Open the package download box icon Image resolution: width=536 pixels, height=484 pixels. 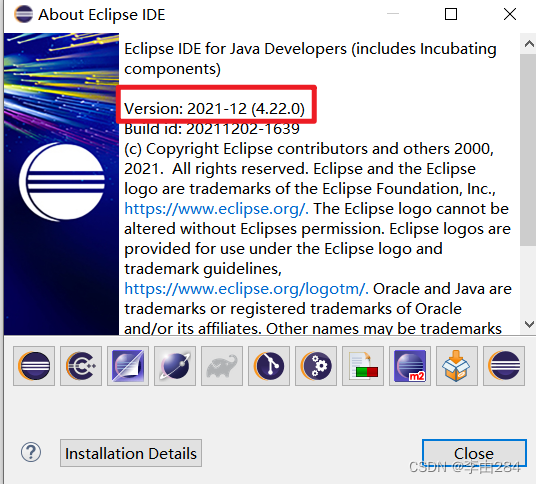click(x=457, y=366)
